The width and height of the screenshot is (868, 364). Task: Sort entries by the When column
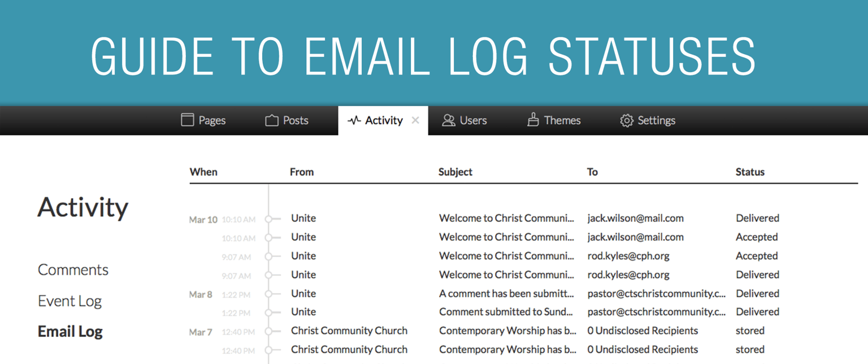pyautogui.click(x=203, y=172)
